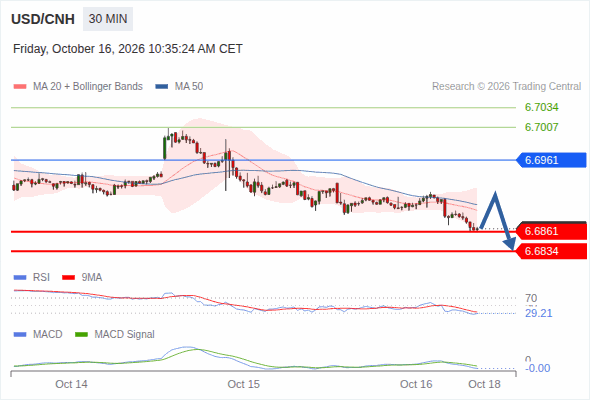The height and width of the screenshot is (400, 590).
Task: Click the Oct 16 date axis label
Action: pos(416,384)
